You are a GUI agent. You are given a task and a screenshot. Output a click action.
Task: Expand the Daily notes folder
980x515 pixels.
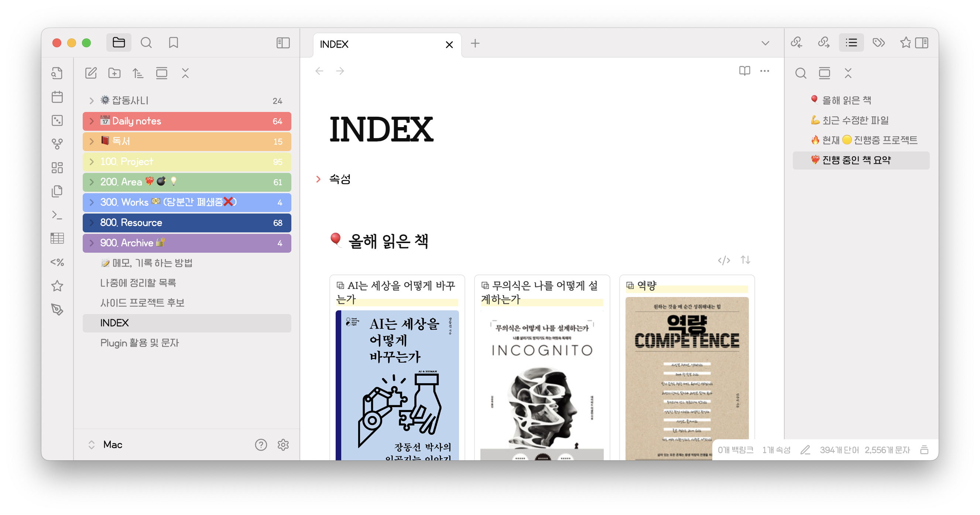[187, 121]
